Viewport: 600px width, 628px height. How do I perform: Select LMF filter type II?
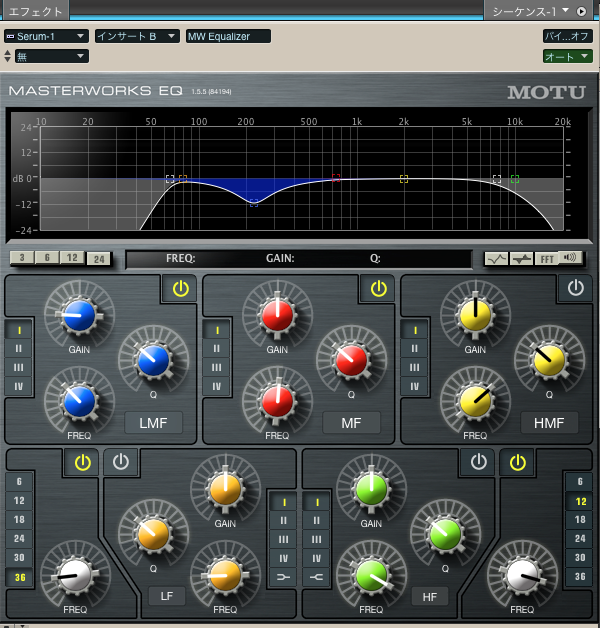click(x=19, y=349)
